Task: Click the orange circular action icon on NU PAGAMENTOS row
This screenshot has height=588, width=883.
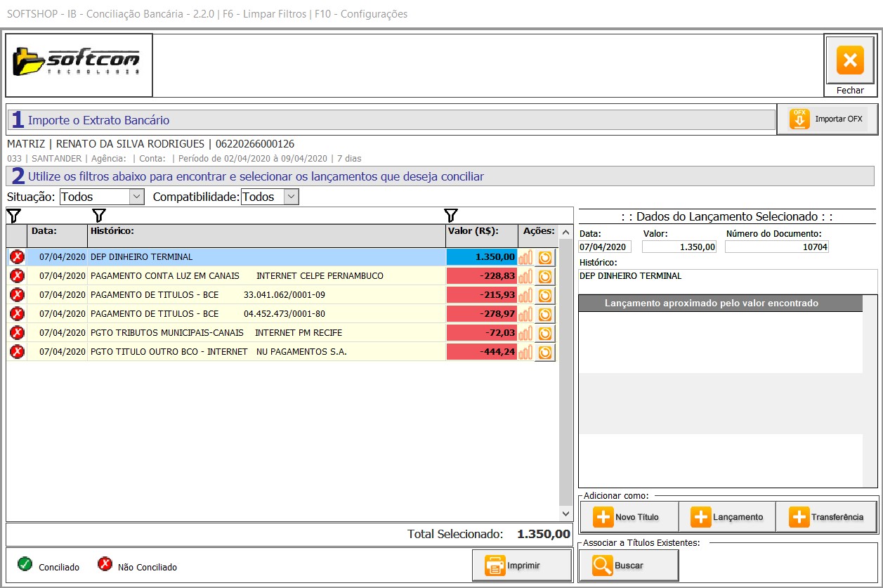Action: pyautogui.click(x=544, y=352)
